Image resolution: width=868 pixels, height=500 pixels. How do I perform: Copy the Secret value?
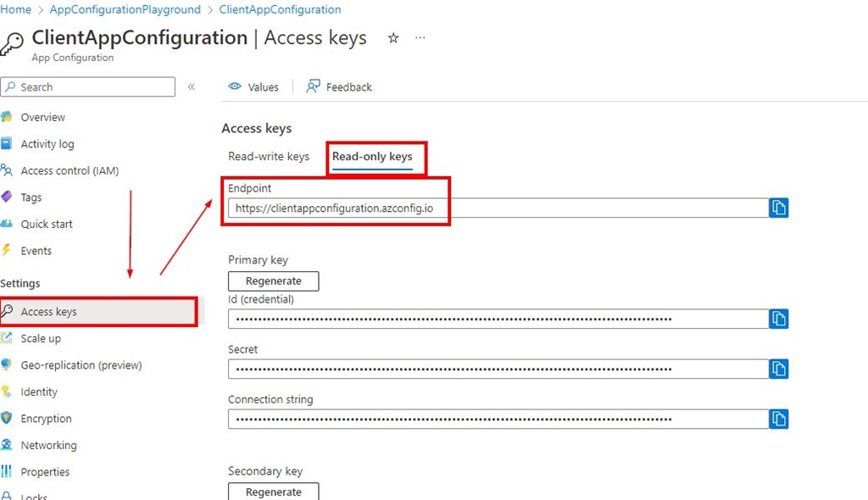pyautogui.click(x=778, y=369)
